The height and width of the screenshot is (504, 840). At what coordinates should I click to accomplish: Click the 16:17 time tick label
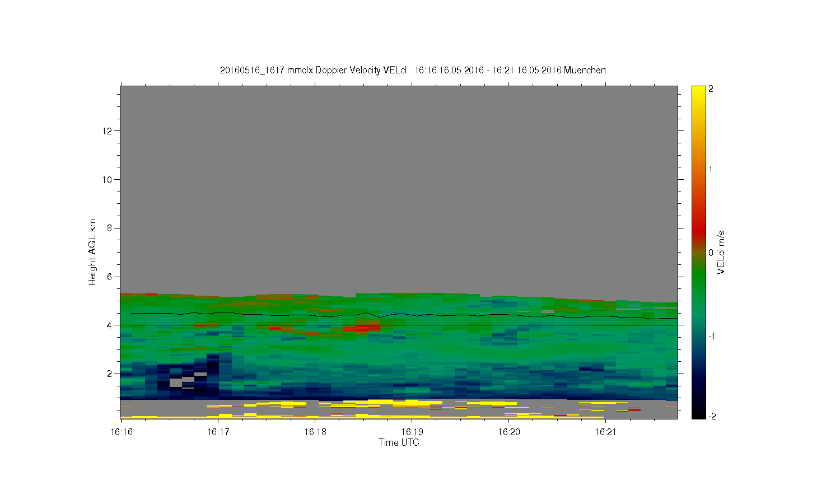(x=218, y=432)
